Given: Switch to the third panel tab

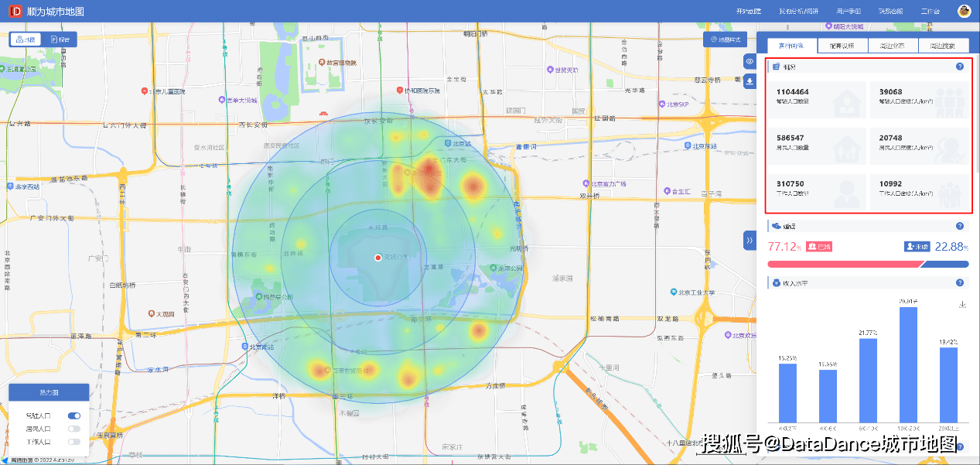Looking at the screenshot, I should 893,46.
